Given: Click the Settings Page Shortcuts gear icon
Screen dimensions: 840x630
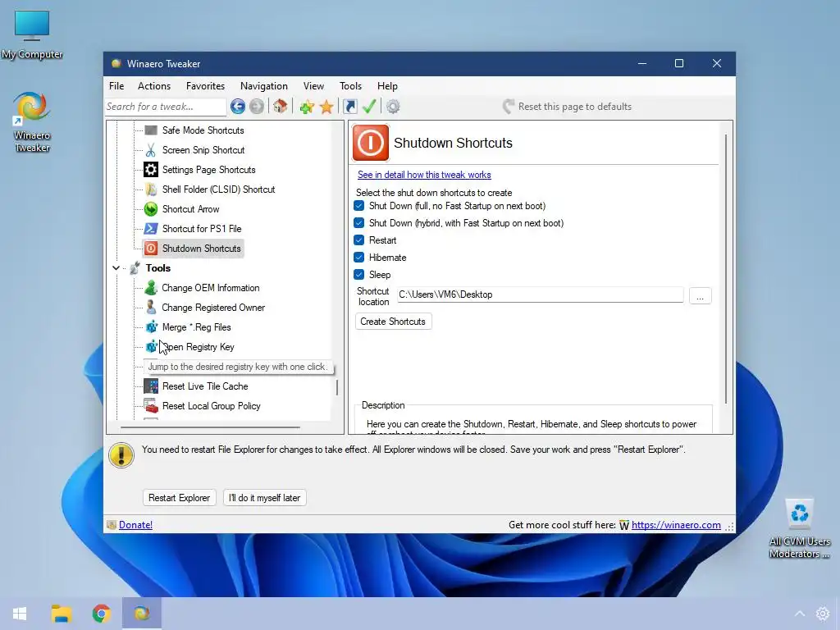Looking at the screenshot, I should 151,170.
